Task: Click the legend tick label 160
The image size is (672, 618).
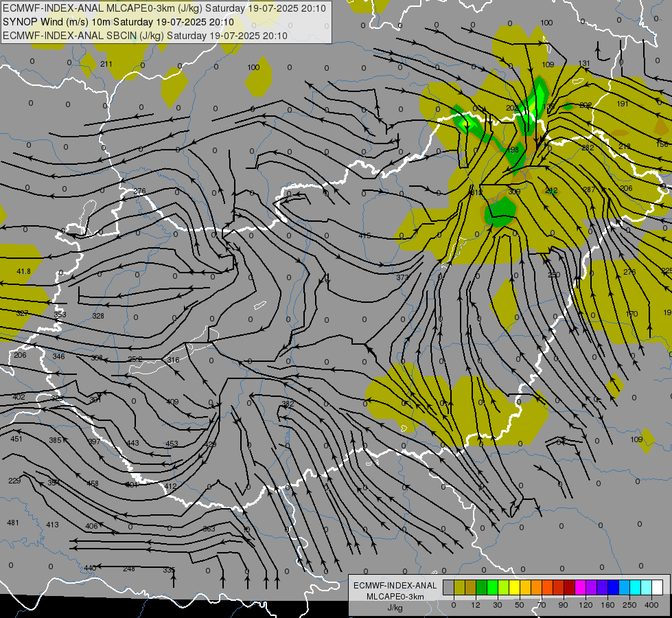Action: tap(607, 605)
